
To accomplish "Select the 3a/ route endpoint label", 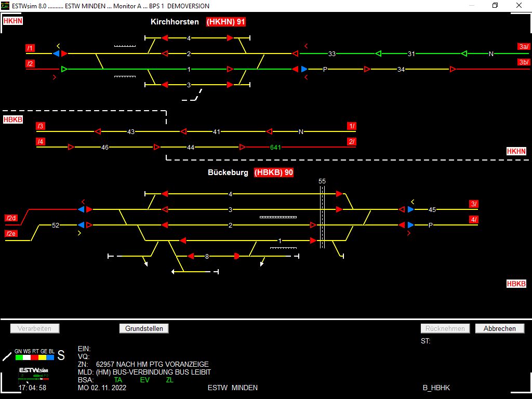I will [x=523, y=46].
